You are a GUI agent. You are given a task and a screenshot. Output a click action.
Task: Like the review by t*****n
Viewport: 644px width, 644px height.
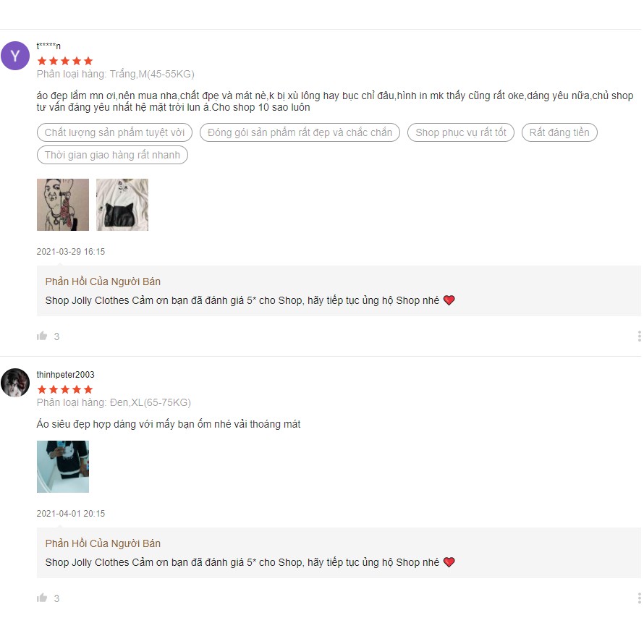click(42, 336)
